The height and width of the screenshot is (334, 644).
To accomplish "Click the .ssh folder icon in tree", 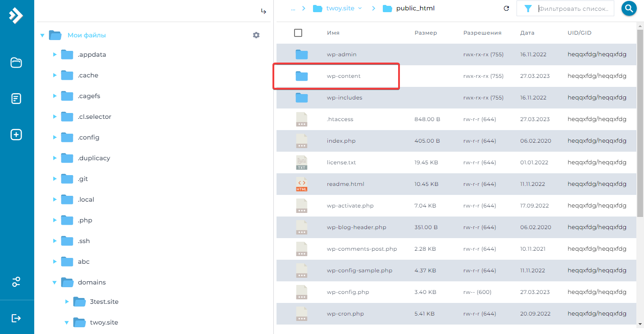I will (x=67, y=241).
